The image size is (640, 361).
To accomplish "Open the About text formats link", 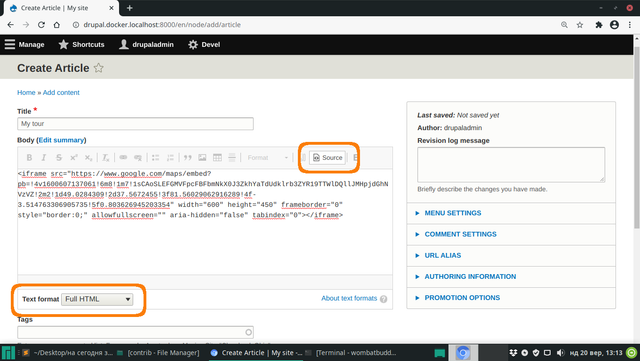I will pyautogui.click(x=349, y=299).
